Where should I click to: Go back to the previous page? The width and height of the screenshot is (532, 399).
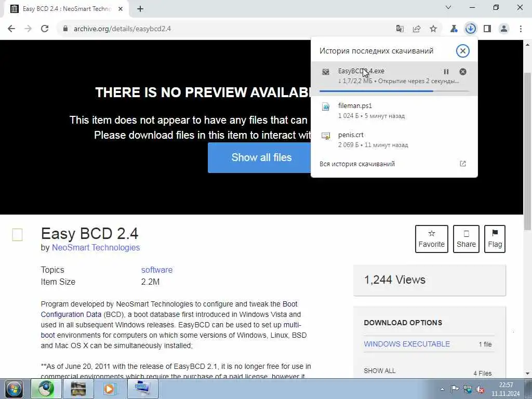[11, 29]
